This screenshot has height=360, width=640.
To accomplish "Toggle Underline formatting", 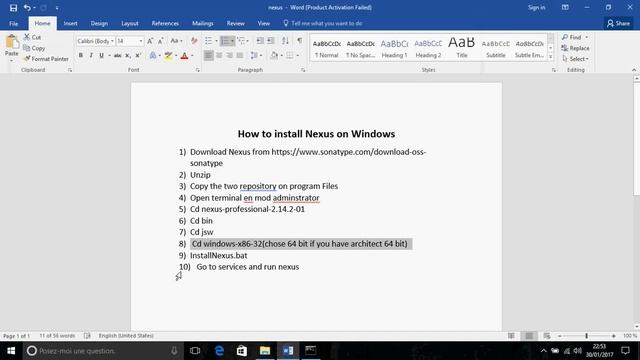I will coord(101,55).
